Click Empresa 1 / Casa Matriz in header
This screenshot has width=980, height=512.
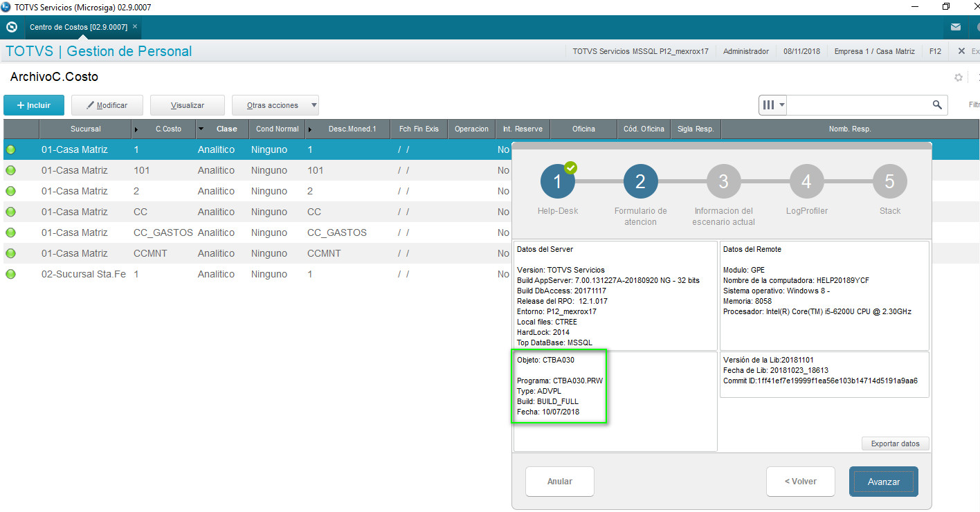coord(874,51)
